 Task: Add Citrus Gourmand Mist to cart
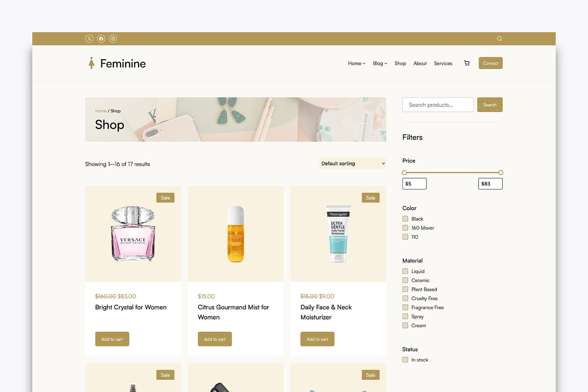click(x=215, y=339)
